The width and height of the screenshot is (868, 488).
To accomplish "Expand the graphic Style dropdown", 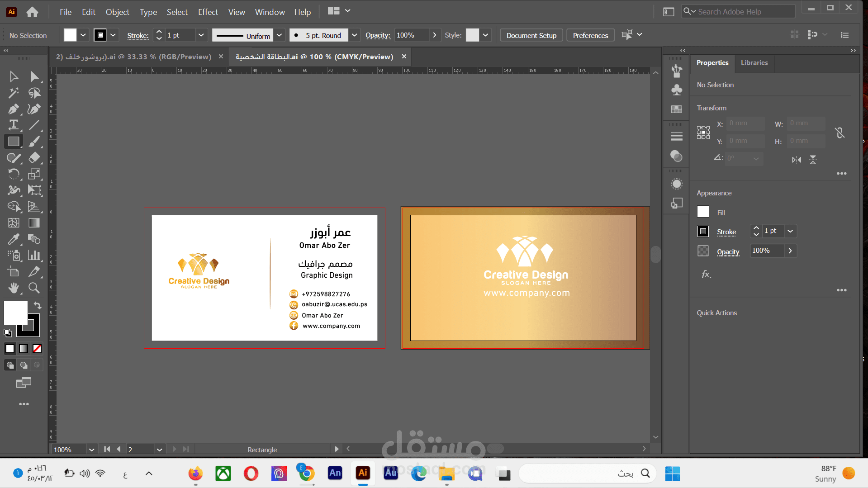I will click(485, 35).
